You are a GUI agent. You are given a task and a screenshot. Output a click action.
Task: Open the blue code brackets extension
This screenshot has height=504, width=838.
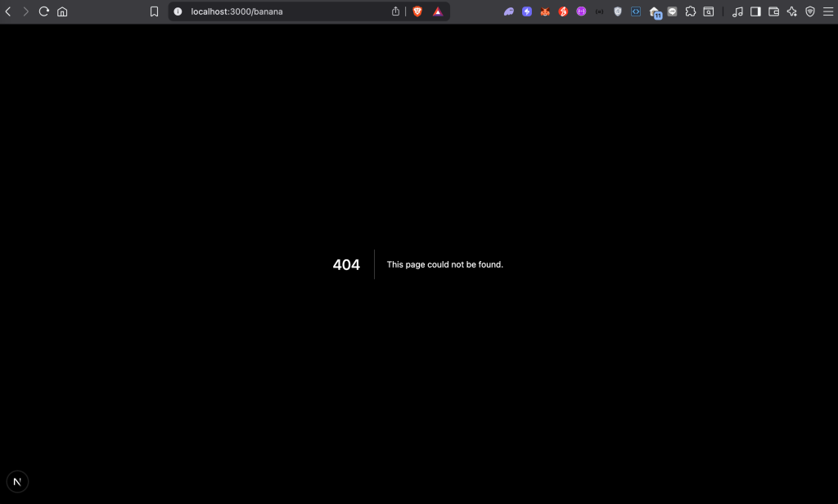point(636,11)
